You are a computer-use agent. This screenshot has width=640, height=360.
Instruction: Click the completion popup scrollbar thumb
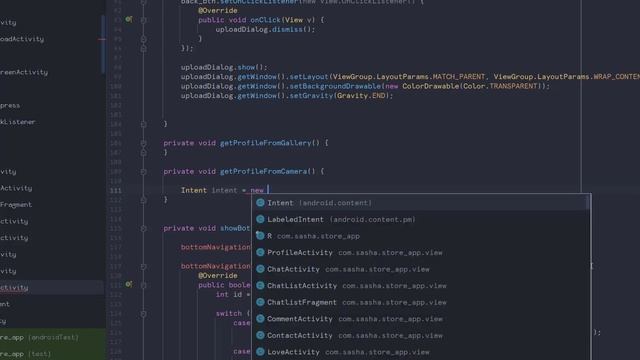(x=588, y=203)
